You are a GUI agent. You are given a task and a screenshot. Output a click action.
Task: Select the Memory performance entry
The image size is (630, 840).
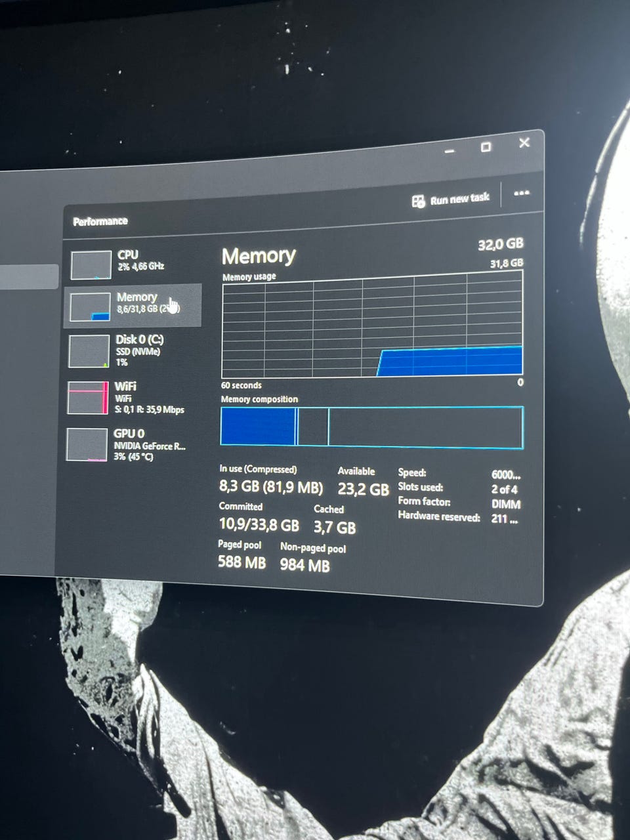[x=133, y=305]
